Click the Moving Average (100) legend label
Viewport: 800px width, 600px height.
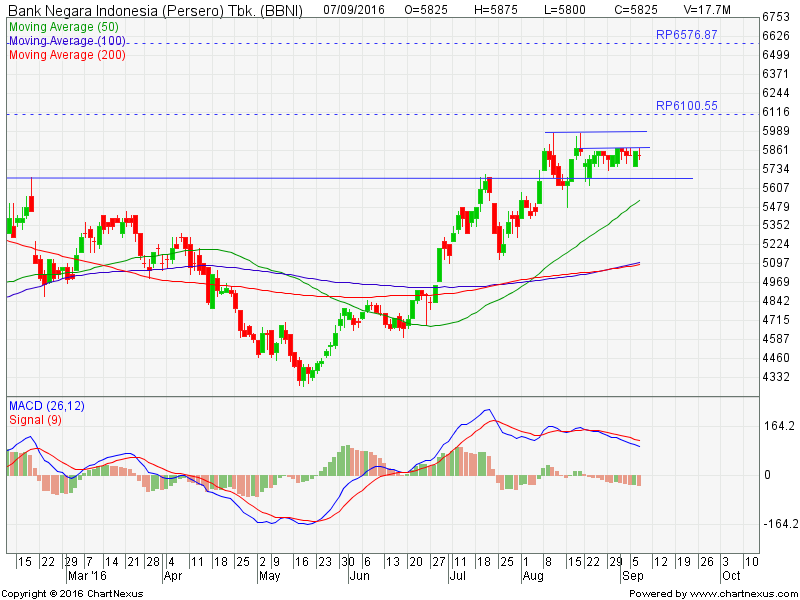[67, 41]
